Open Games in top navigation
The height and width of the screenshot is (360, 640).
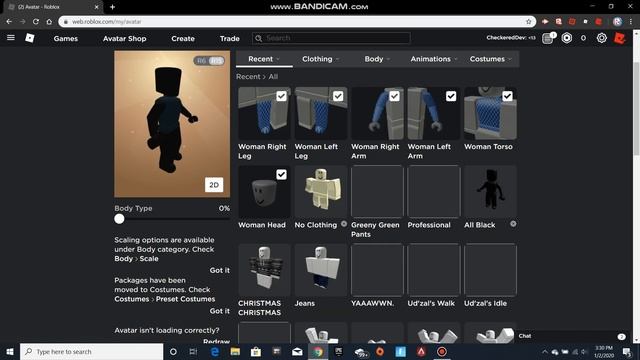(x=66, y=38)
